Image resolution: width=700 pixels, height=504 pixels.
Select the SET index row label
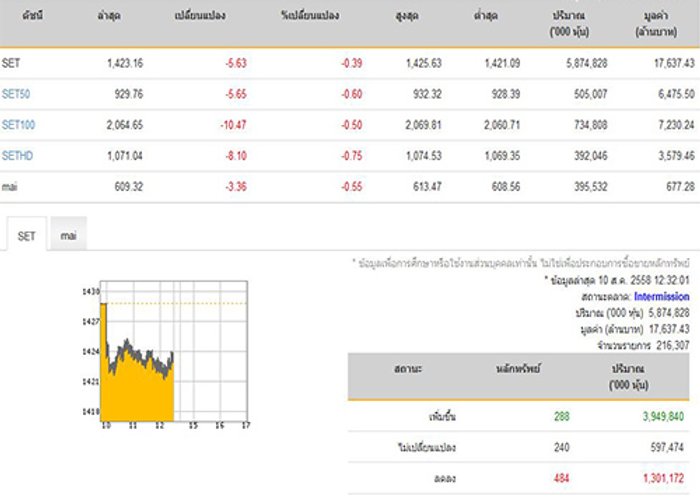pyautogui.click(x=11, y=63)
